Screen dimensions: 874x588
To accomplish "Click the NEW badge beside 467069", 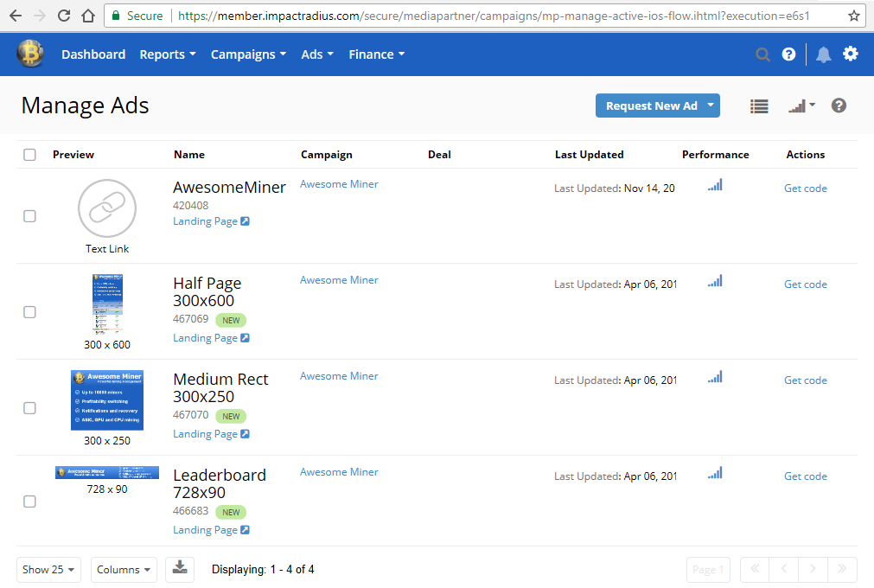I will click(231, 321).
